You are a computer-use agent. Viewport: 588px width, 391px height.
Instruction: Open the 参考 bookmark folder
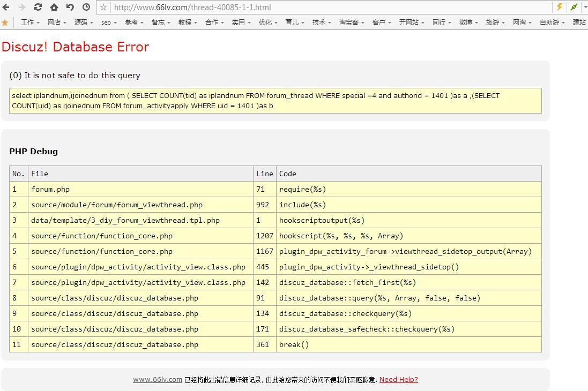[x=134, y=22]
